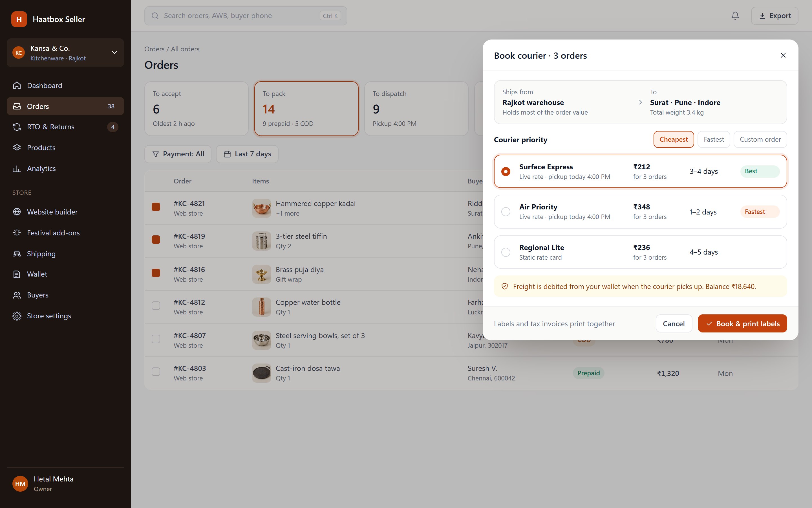The image size is (812, 508).
Task: Select the Air Priority radio button
Action: tap(506, 212)
